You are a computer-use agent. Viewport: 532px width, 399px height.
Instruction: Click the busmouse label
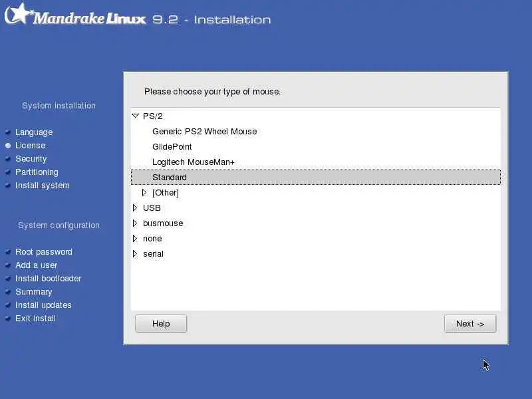click(163, 223)
